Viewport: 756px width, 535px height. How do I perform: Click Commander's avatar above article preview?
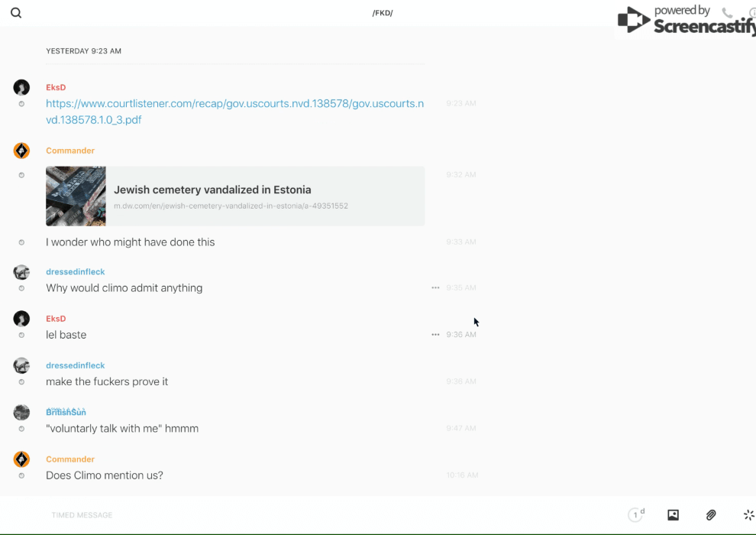coord(21,151)
